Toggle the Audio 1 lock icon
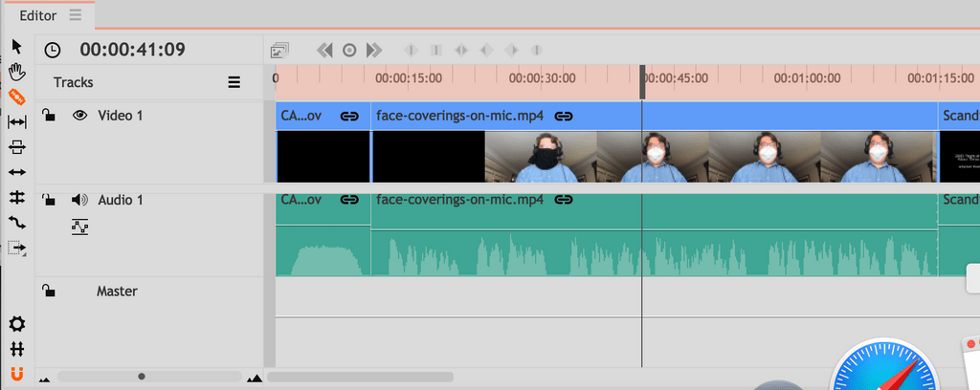980x390 pixels. click(48, 201)
